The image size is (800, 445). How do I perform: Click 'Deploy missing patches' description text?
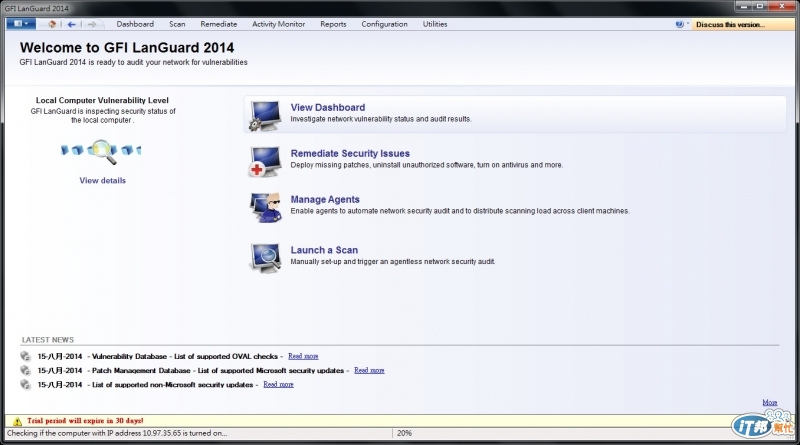point(427,165)
